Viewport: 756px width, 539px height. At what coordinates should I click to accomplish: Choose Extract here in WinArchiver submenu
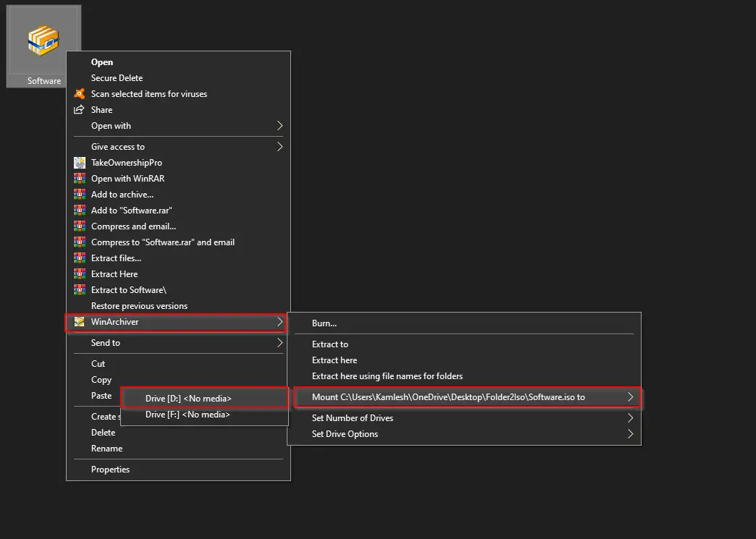pyautogui.click(x=464, y=360)
